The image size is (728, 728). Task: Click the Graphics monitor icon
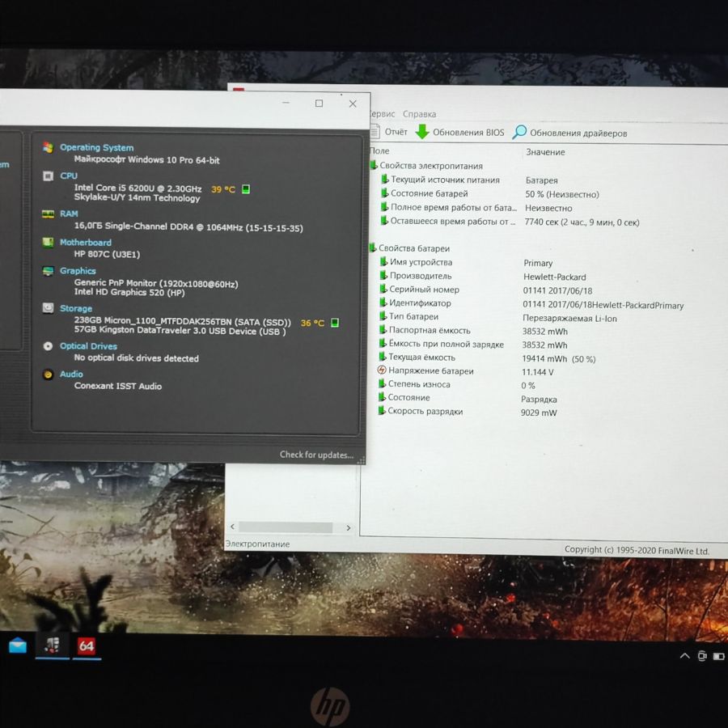point(48,271)
